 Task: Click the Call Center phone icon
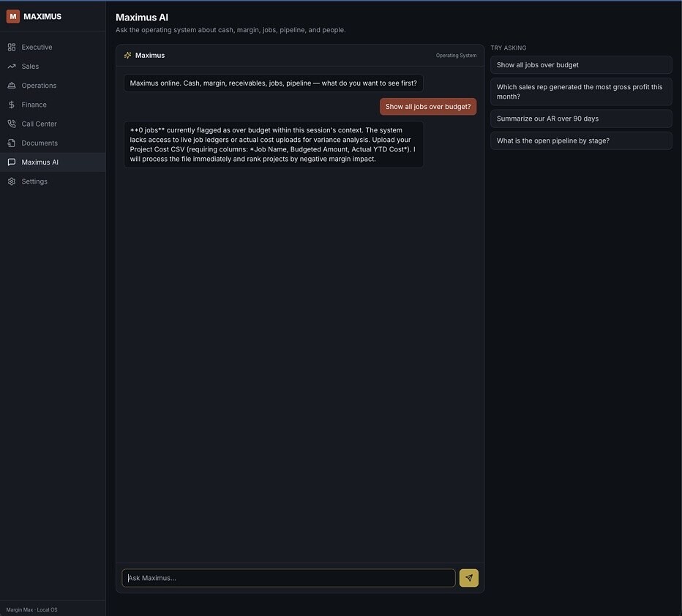(x=12, y=124)
